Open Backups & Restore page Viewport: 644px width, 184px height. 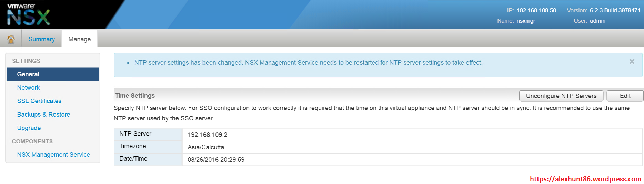[x=43, y=115]
